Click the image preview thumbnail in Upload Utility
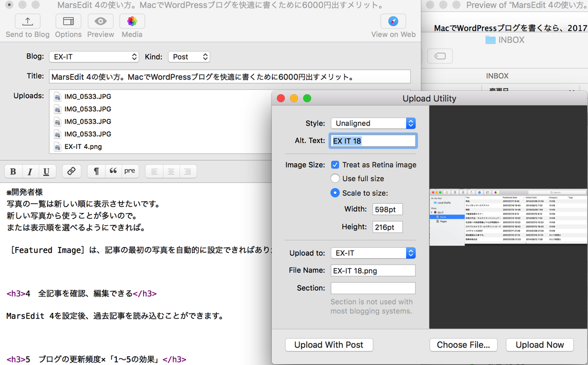 pyautogui.click(x=508, y=217)
